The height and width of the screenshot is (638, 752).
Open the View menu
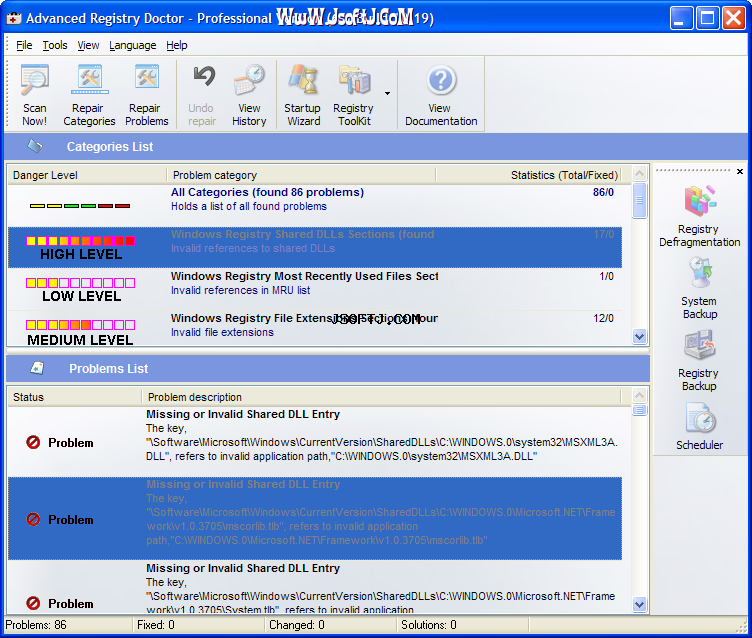tap(88, 45)
